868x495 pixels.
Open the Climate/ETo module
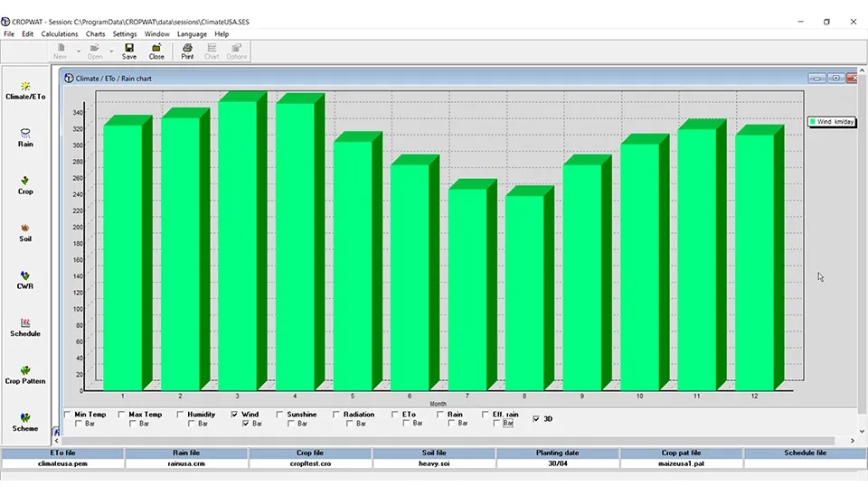pos(25,89)
